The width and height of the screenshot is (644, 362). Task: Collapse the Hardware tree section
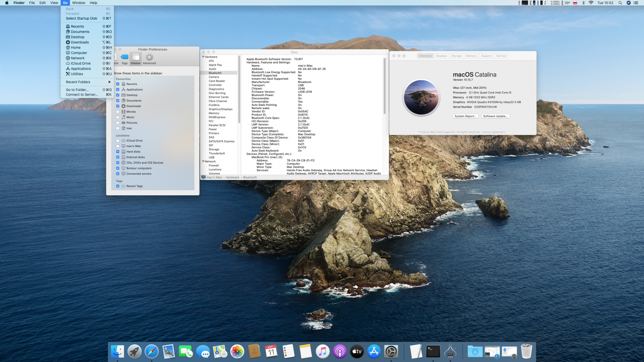(x=203, y=57)
